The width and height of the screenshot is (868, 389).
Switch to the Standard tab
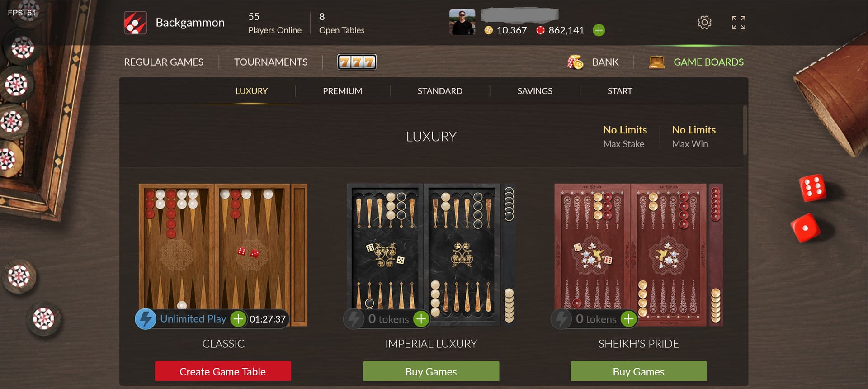440,91
